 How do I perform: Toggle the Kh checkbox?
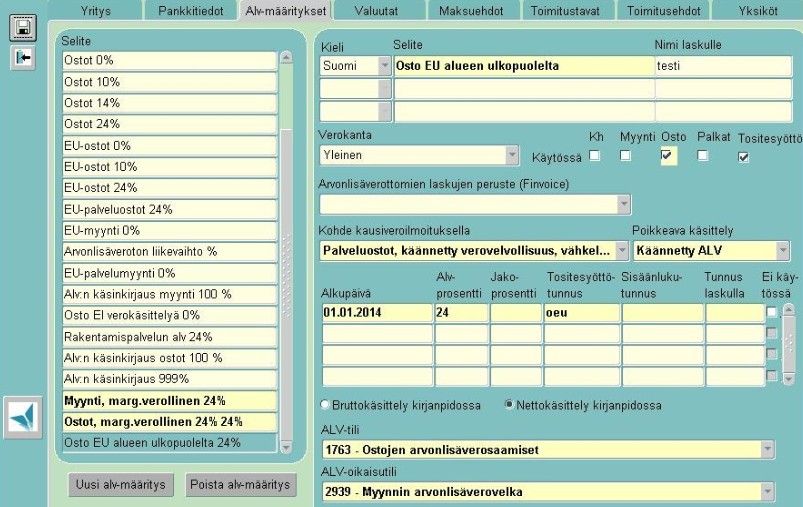click(595, 155)
